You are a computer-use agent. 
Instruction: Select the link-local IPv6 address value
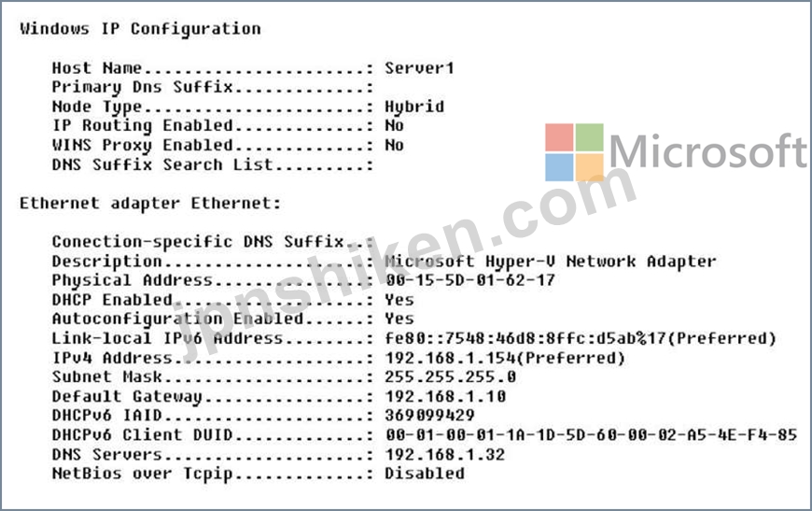581,338
